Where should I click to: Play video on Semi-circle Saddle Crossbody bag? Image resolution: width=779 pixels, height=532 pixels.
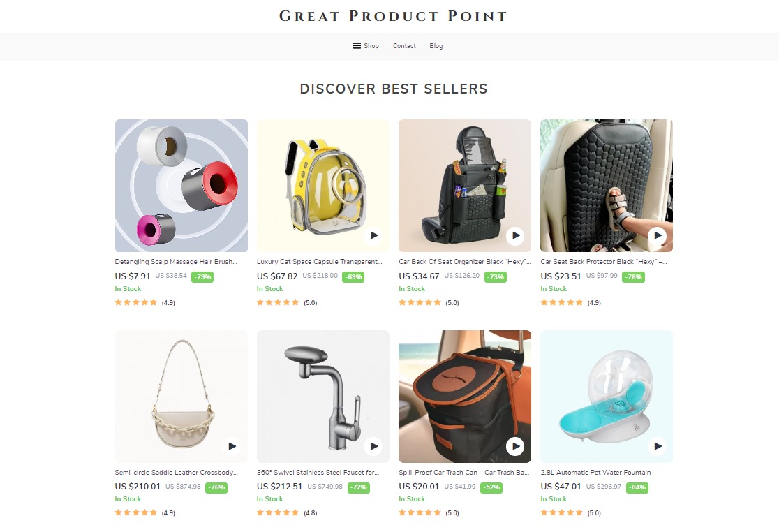click(232, 446)
